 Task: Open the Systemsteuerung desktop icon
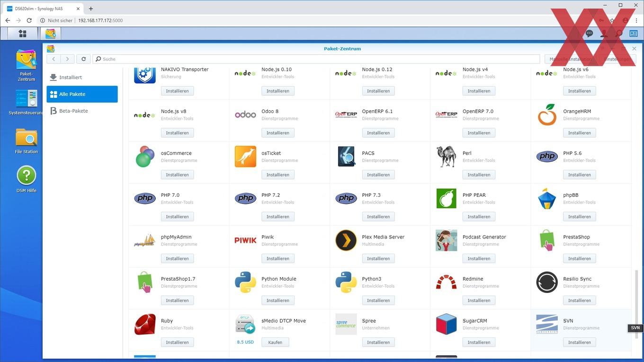tap(26, 103)
